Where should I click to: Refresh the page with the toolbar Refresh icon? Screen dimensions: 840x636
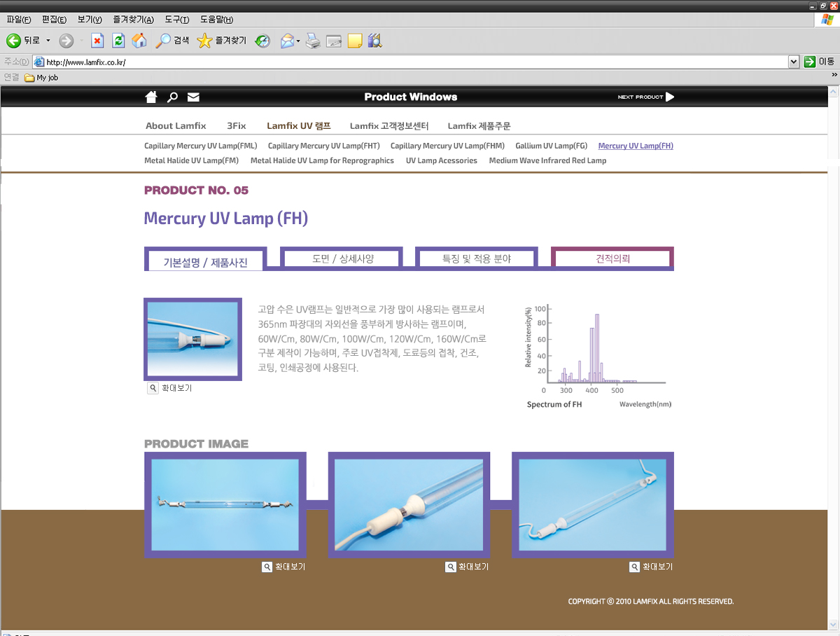click(118, 41)
